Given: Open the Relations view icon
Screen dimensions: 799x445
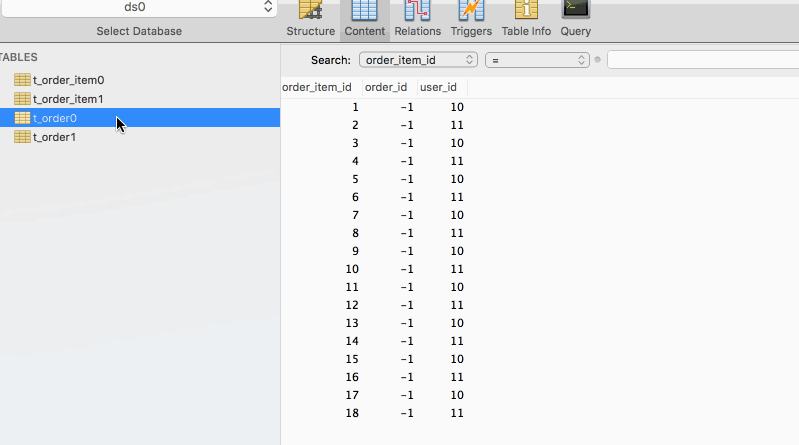Looking at the screenshot, I should coord(417,10).
